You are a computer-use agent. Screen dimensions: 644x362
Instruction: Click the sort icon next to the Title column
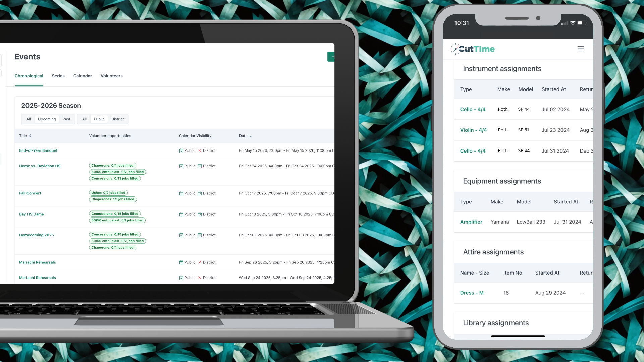coord(31,136)
